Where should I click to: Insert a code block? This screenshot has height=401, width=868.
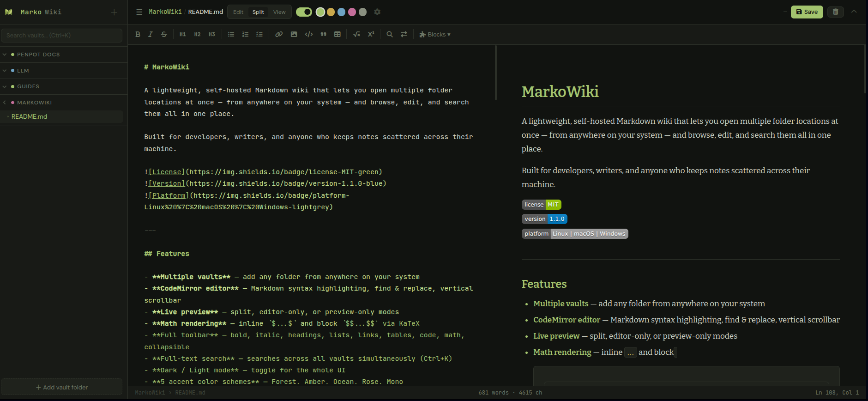(x=309, y=34)
